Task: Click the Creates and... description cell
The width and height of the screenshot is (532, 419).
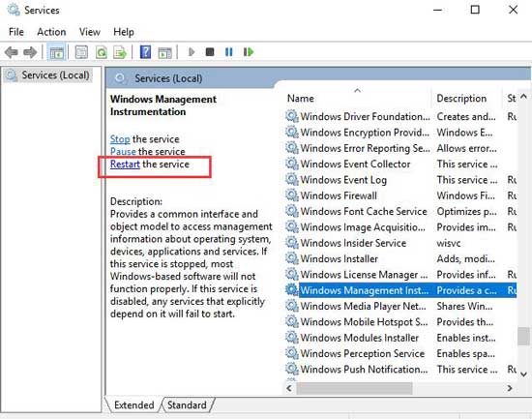Action: coord(466,116)
